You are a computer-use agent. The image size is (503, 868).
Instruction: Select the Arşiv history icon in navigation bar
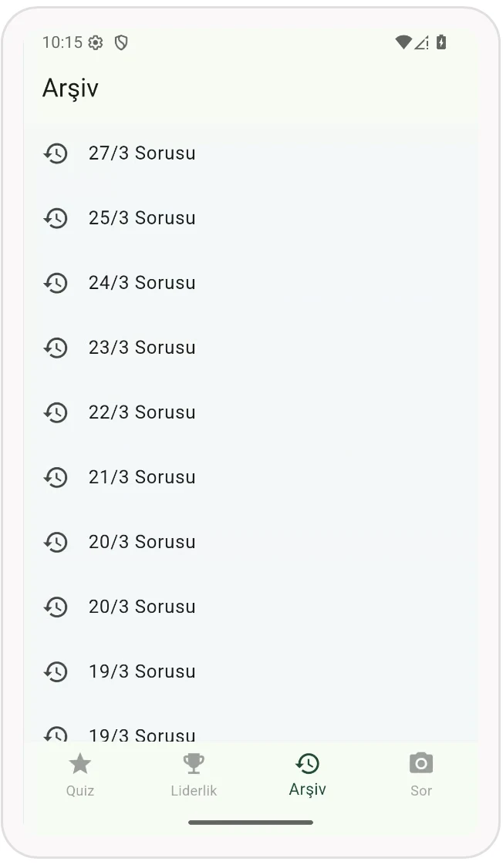[x=308, y=763]
